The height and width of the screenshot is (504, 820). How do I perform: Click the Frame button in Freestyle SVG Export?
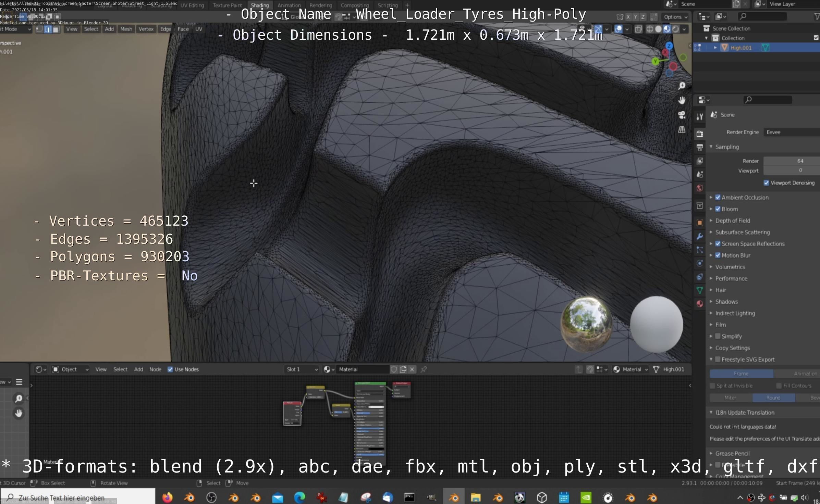[741, 374]
